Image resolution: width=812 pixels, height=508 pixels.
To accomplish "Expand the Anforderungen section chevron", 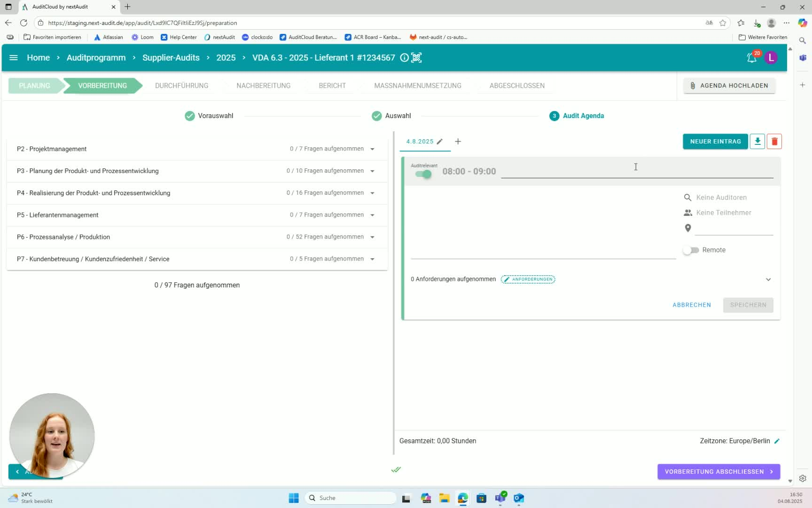I will pos(768,279).
